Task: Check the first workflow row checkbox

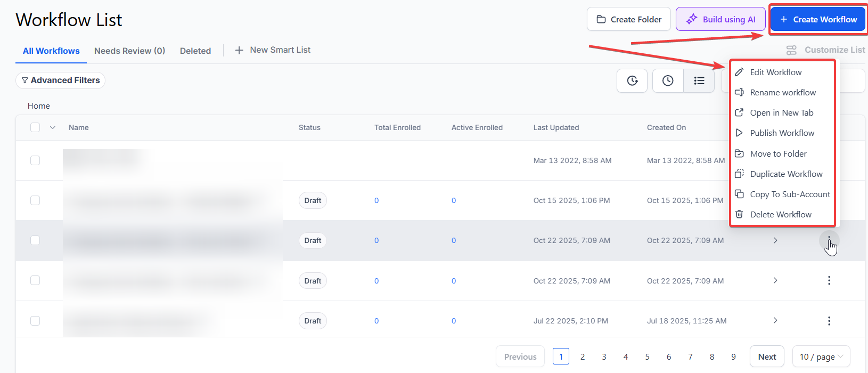Action: (35, 160)
